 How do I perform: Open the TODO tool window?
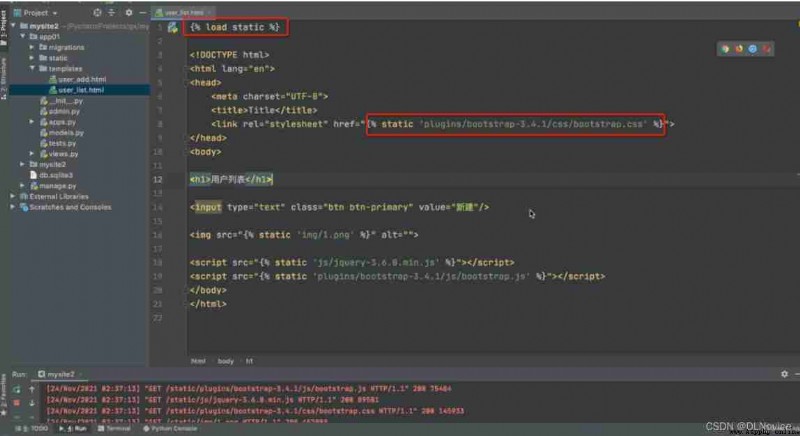click(x=34, y=429)
